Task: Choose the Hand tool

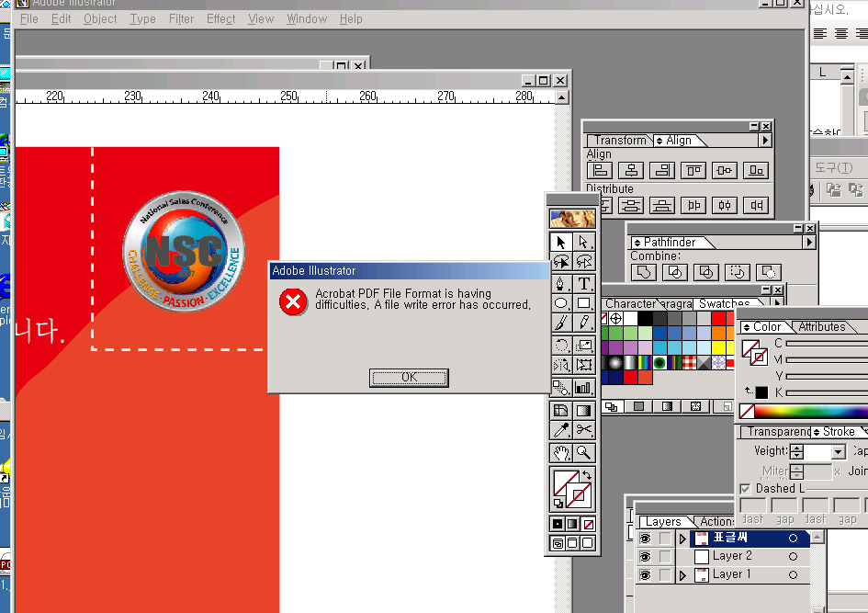Action: (560, 452)
